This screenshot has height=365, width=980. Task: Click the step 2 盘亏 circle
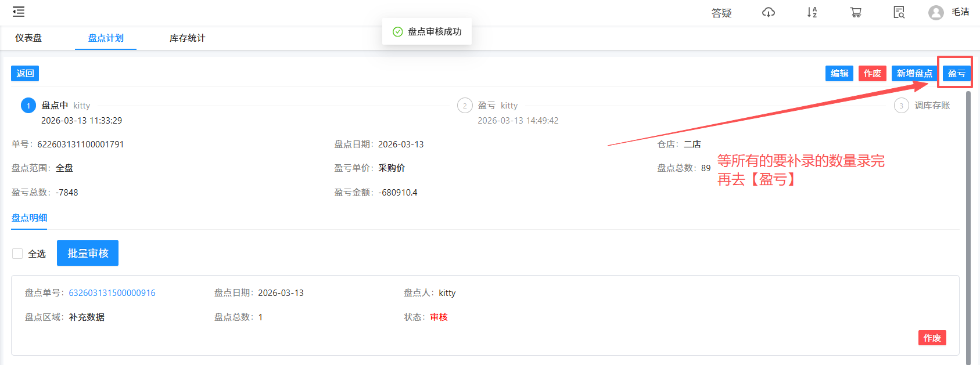(x=465, y=106)
